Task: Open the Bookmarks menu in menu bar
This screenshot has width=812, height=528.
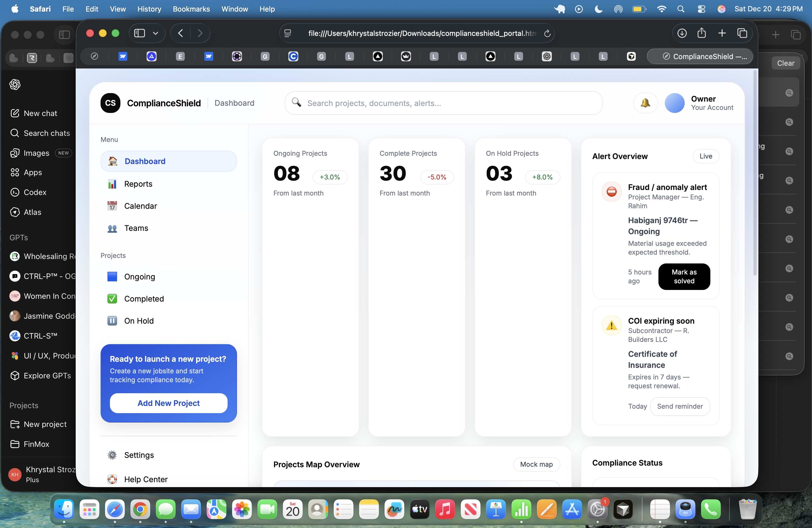Action: [191, 9]
